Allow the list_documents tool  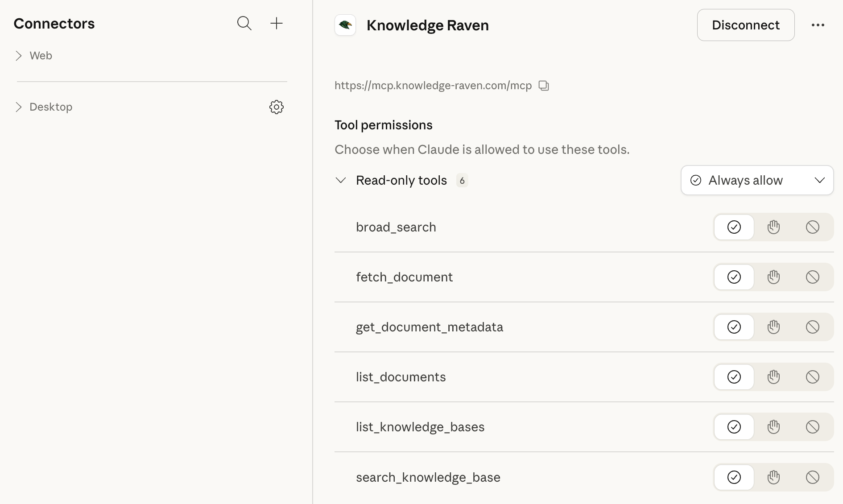(734, 377)
